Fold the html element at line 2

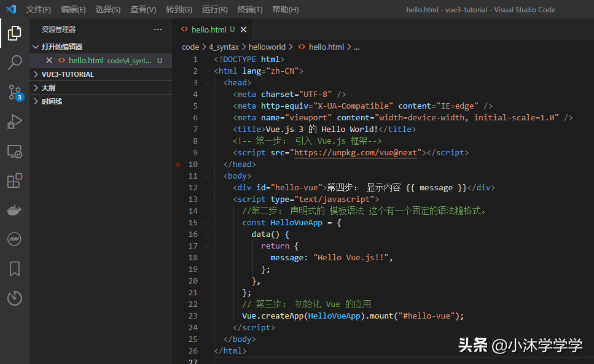[207, 71]
